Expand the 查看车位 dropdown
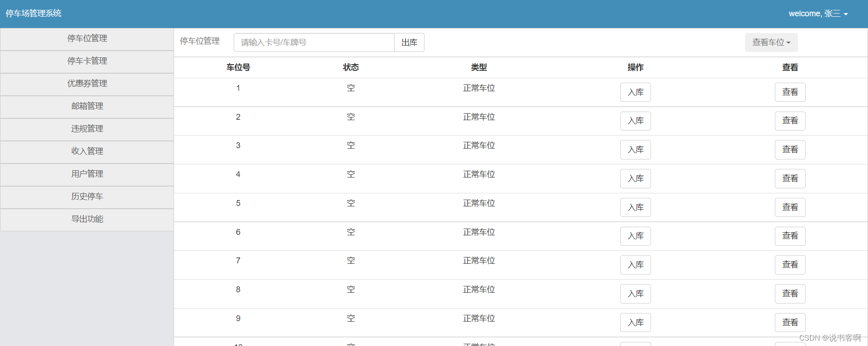The image size is (868, 346). point(771,42)
